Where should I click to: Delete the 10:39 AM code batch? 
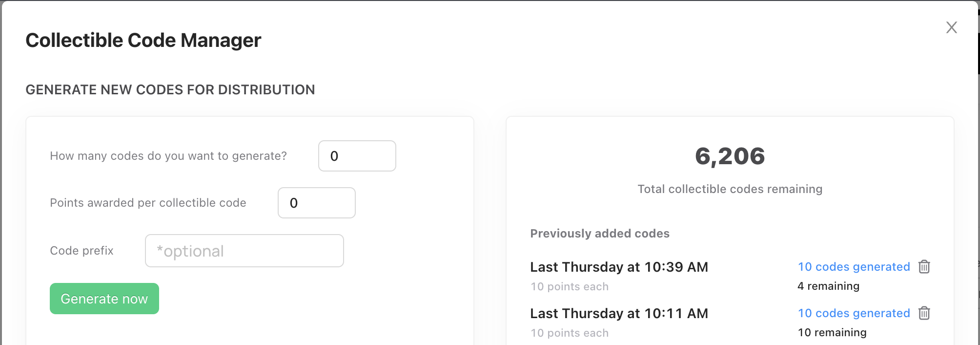(924, 267)
